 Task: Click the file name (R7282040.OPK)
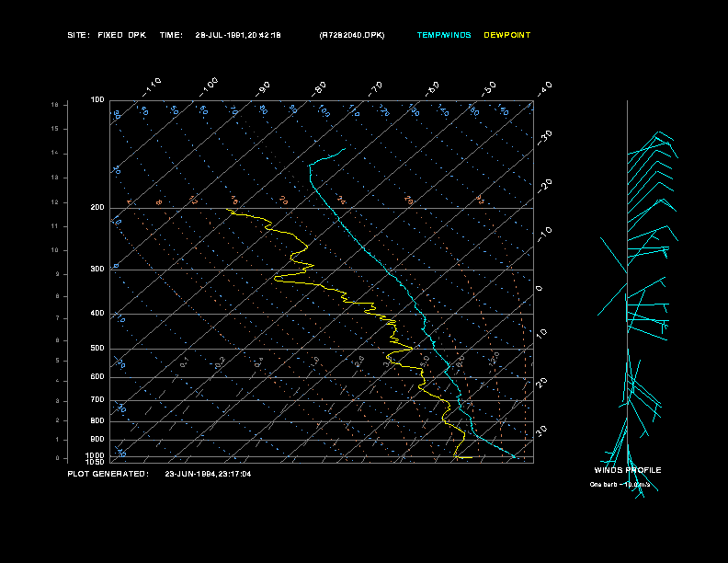point(352,35)
